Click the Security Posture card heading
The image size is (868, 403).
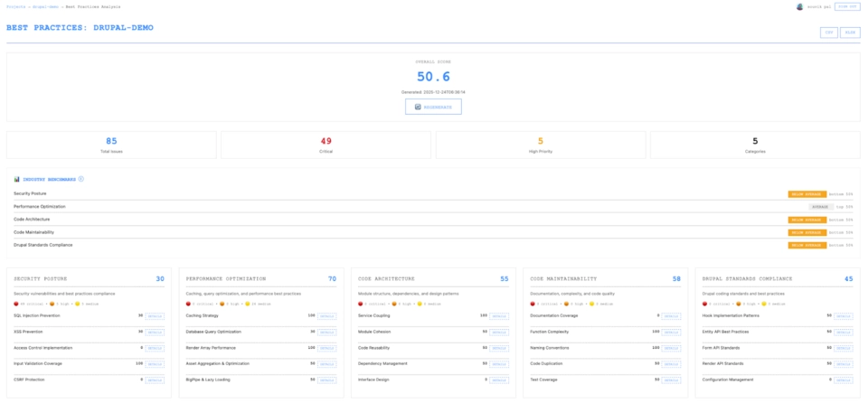coord(40,279)
